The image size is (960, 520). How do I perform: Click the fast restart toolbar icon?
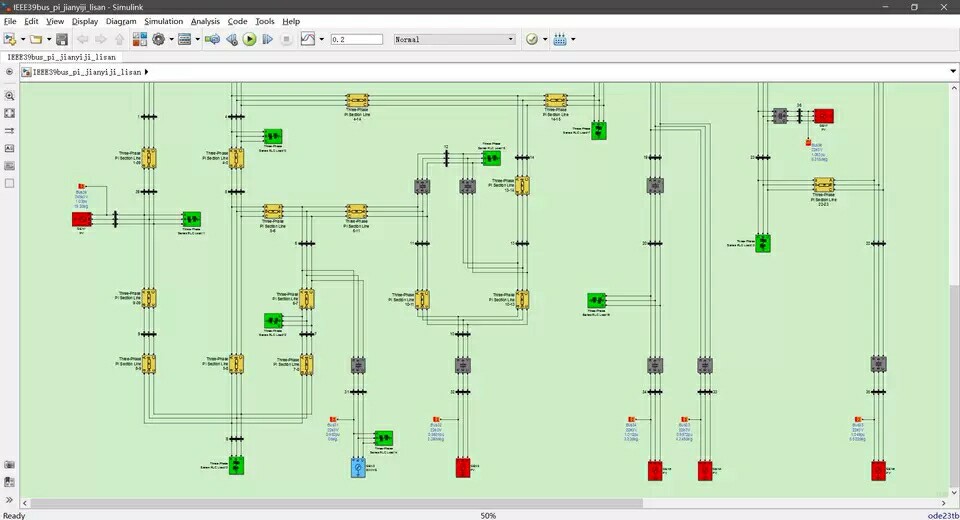(212, 39)
